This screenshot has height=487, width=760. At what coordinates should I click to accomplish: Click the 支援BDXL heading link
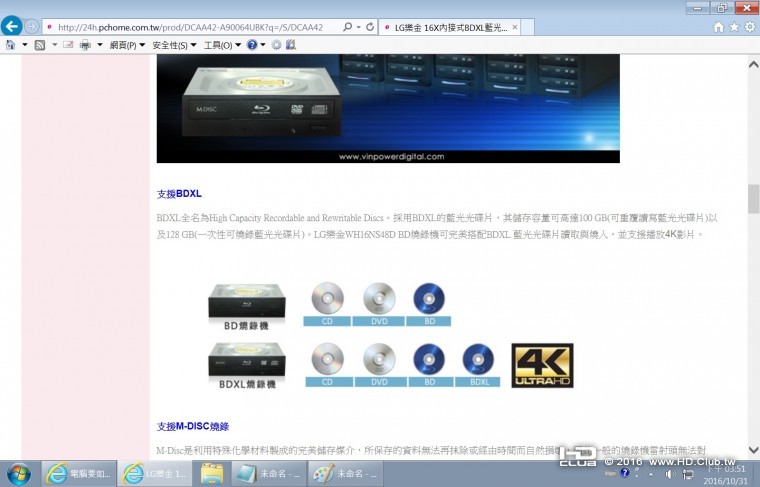pyautogui.click(x=179, y=194)
